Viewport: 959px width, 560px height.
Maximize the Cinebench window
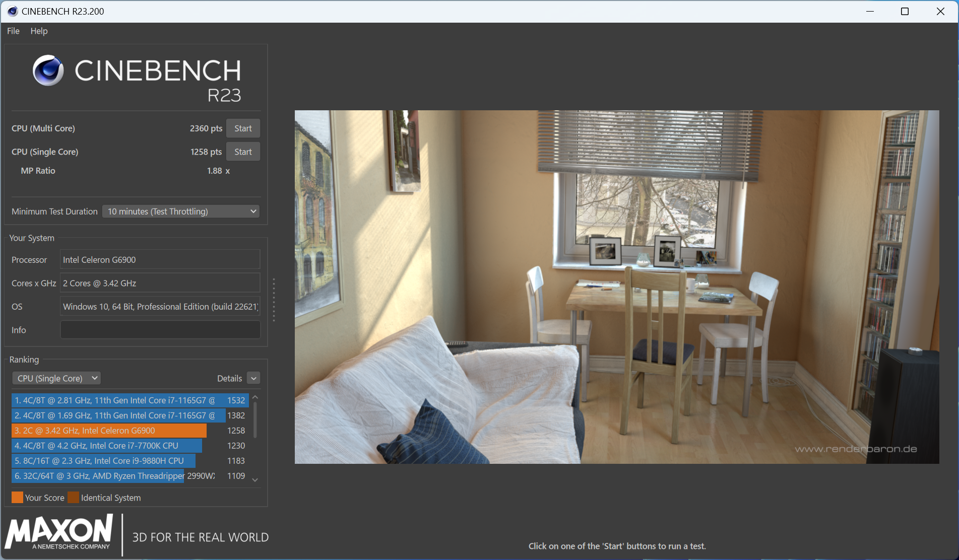(905, 11)
